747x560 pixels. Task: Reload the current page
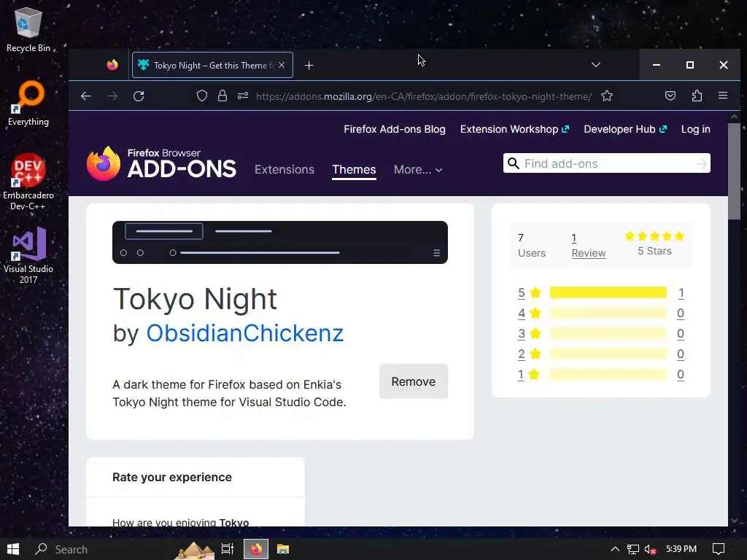[x=139, y=96]
